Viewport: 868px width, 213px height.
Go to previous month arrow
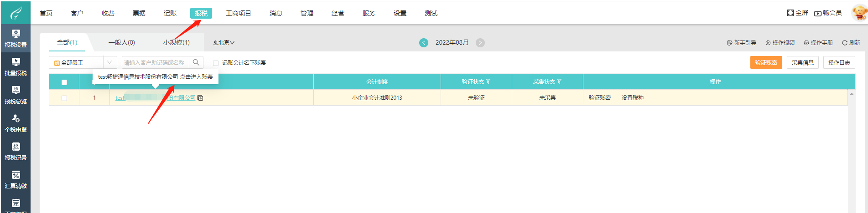coord(424,43)
